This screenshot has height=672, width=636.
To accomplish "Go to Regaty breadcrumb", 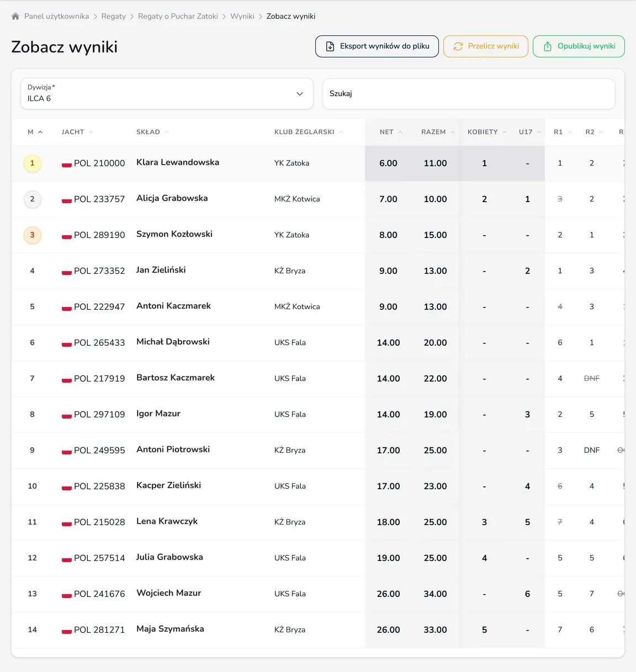I will (x=114, y=17).
